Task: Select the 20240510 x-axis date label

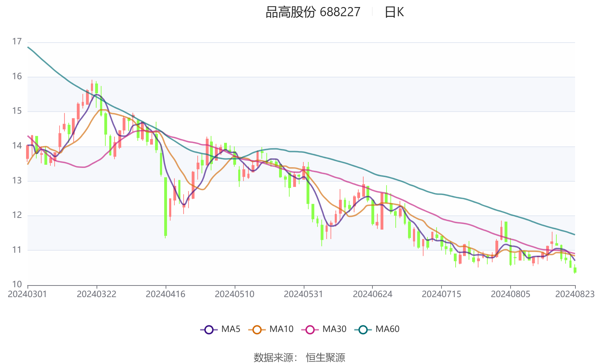Action: coord(235,294)
